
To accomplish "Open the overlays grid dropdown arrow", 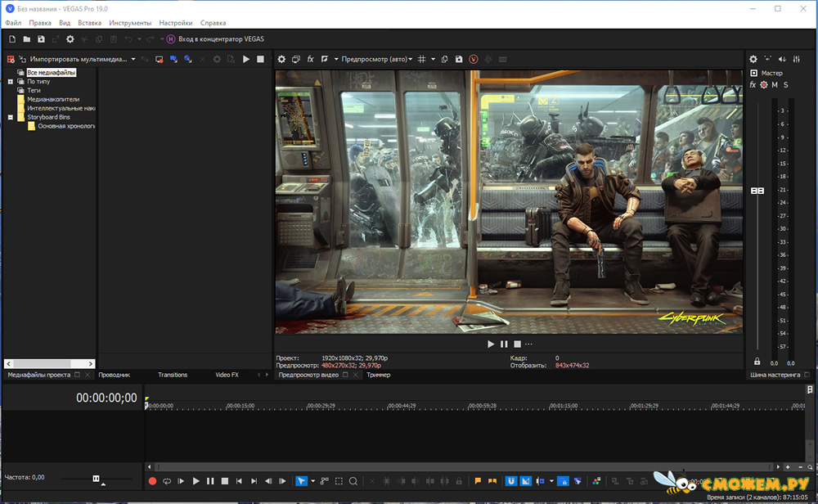I will click(433, 60).
